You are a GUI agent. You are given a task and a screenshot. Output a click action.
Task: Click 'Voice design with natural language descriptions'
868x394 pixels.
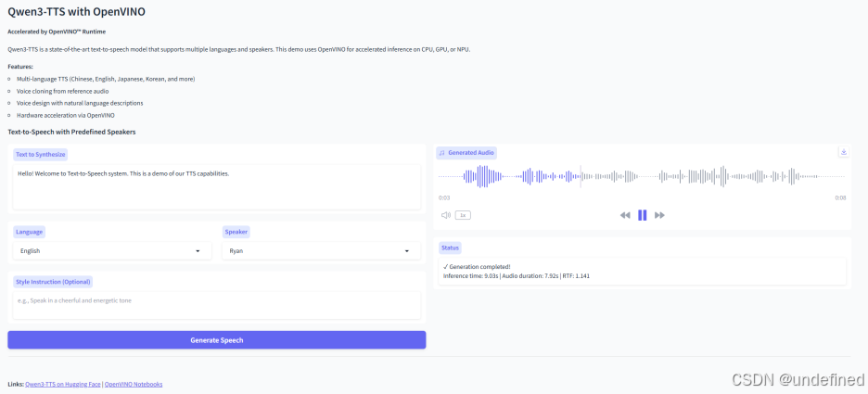80,103
